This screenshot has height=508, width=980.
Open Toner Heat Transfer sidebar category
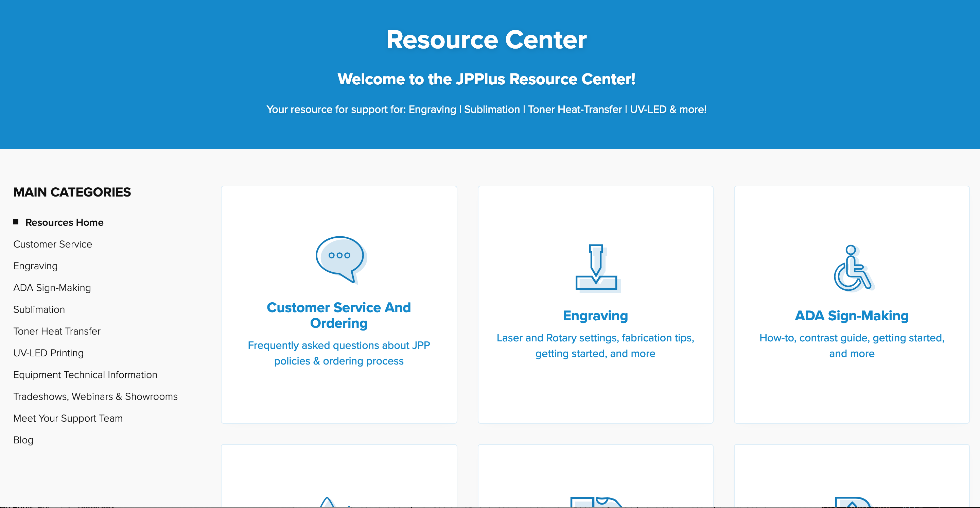click(57, 331)
